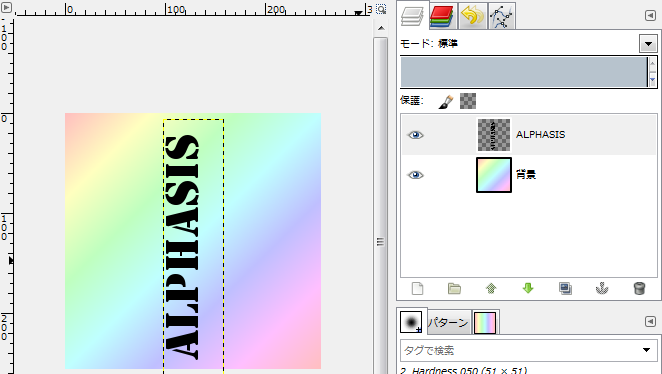Switch to the Brushes tab
Screen dimensions: 662x374
click(411, 322)
